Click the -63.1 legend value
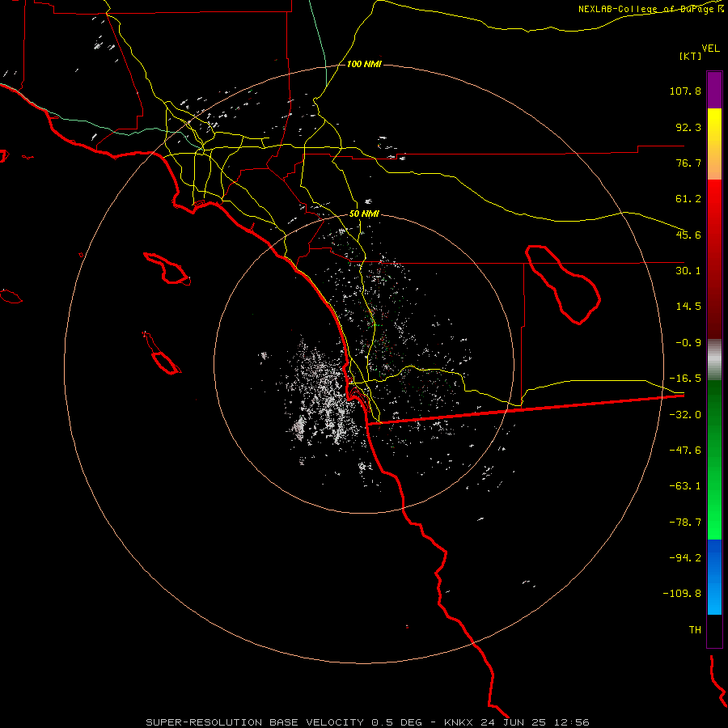This screenshot has width=728, height=728. (x=685, y=486)
